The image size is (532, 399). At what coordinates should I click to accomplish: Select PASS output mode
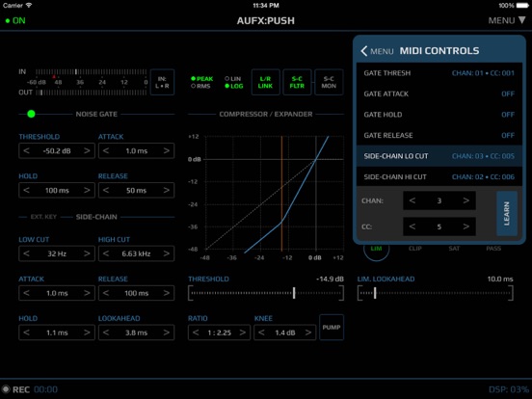(493, 249)
